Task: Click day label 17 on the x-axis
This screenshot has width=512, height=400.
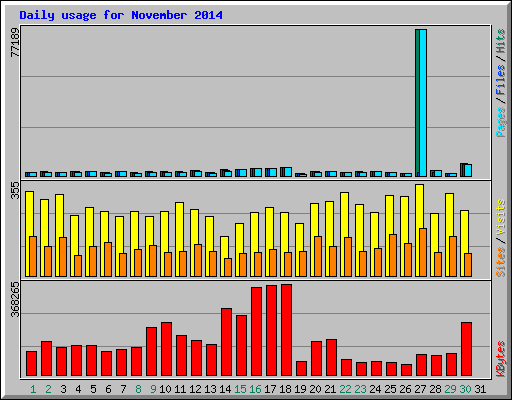Action: 270,389
